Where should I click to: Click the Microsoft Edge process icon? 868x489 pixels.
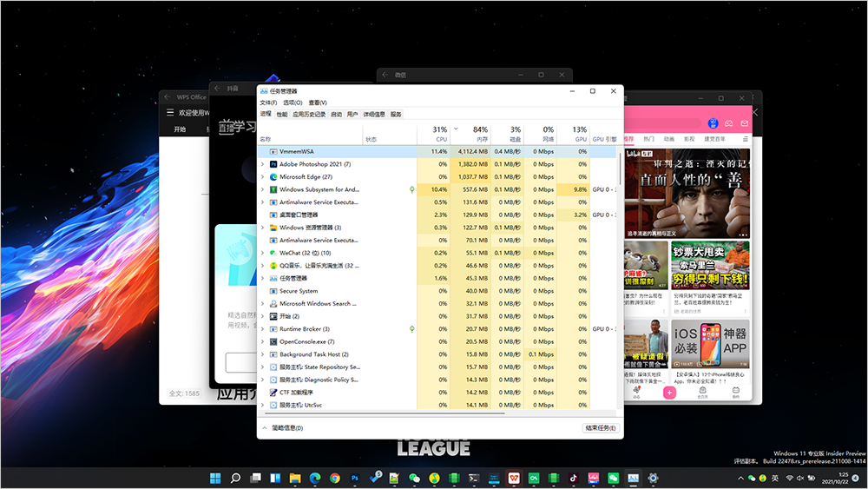tap(273, 176)
